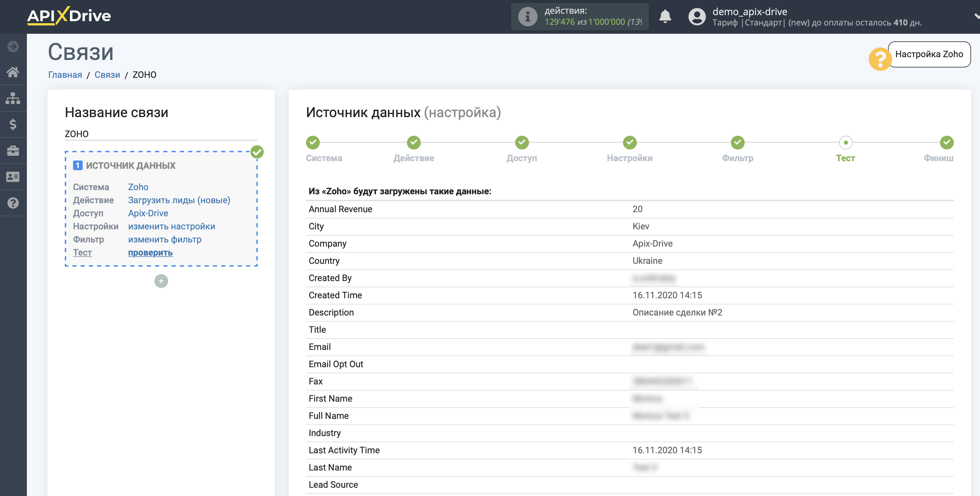Click Связи breadcrumb navigation link
980x496 pixels.
point(107,74)
